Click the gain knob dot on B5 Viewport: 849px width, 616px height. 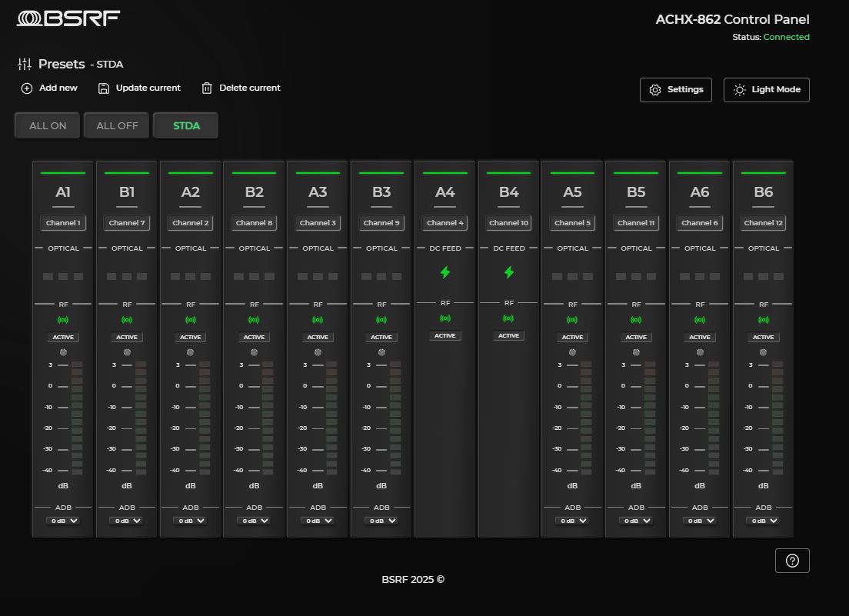pos(636,352)
